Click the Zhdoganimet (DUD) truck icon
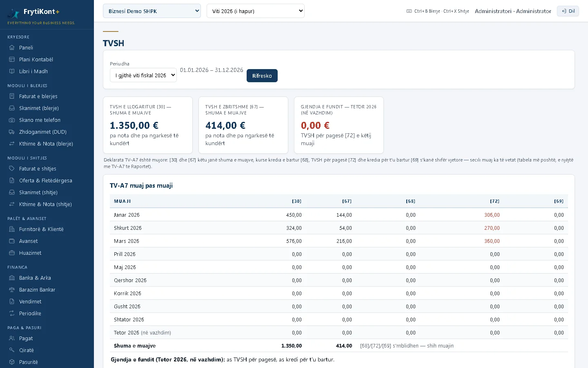The image size is (588, 368). (12, 132)
